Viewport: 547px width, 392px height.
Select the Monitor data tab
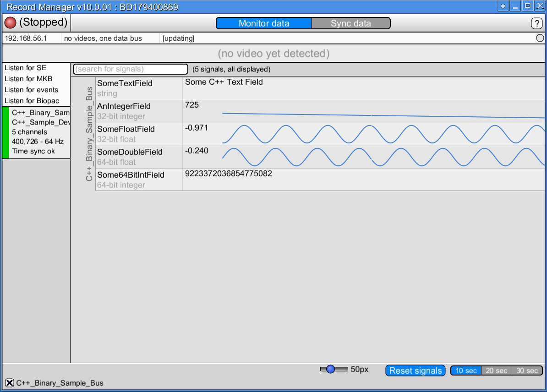pos(263,23)
